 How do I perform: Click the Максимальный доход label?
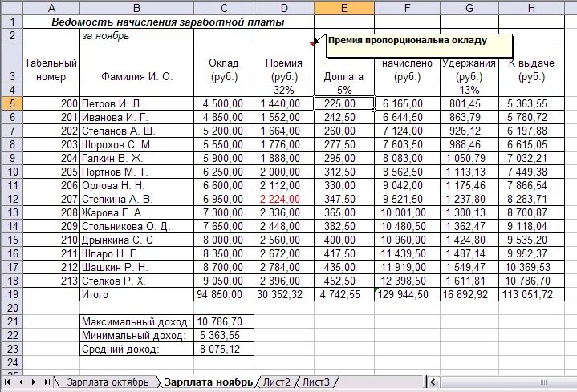point(136,321)
